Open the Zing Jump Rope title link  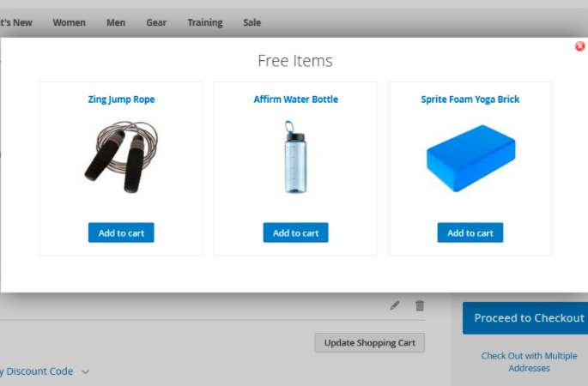[x=121, y=100]
